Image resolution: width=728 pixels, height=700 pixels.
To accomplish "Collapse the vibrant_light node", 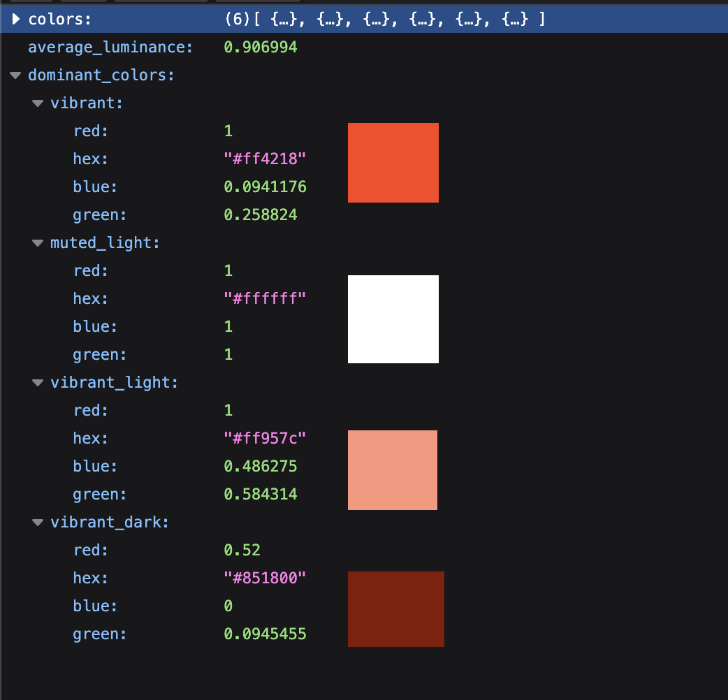I will pos(38,383).
